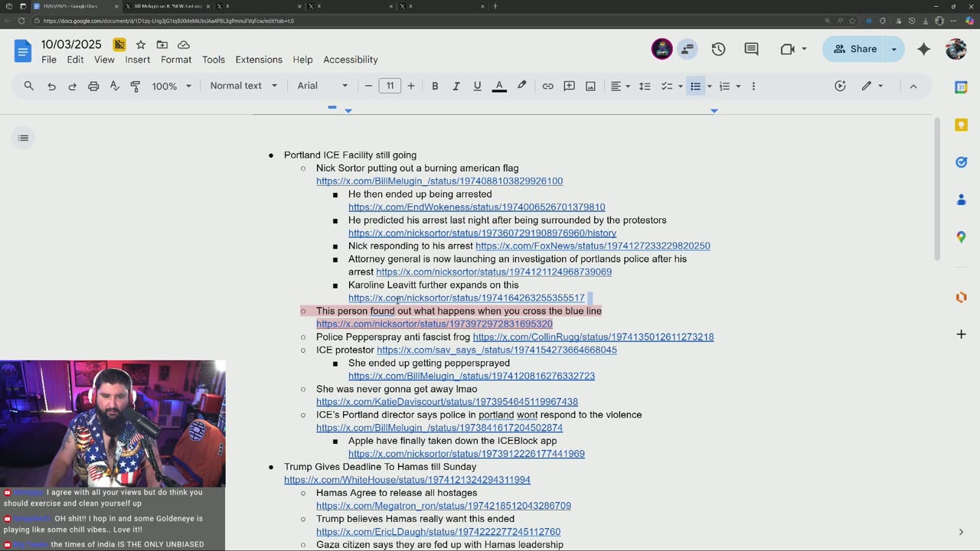Click the Insert link icon
Screen dimensions: 980x551
pos(547,86)
